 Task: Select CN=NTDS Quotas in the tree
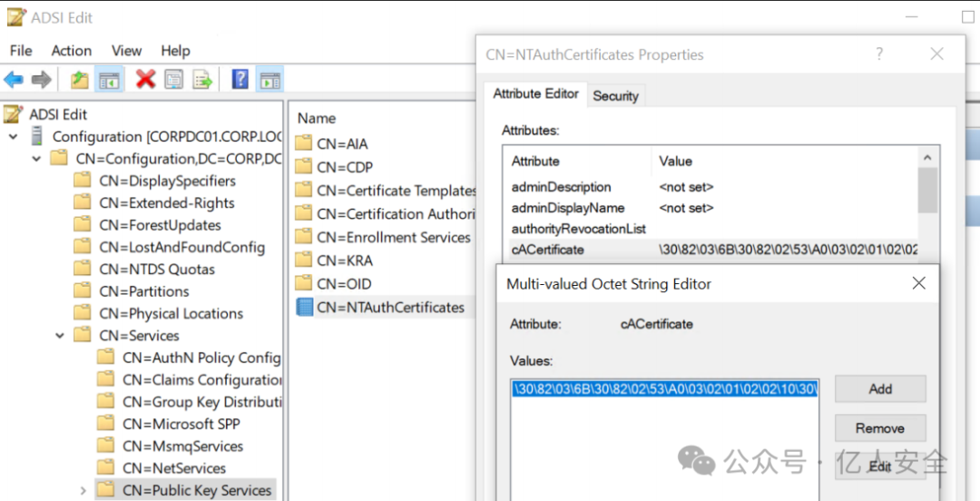point(157,269)
